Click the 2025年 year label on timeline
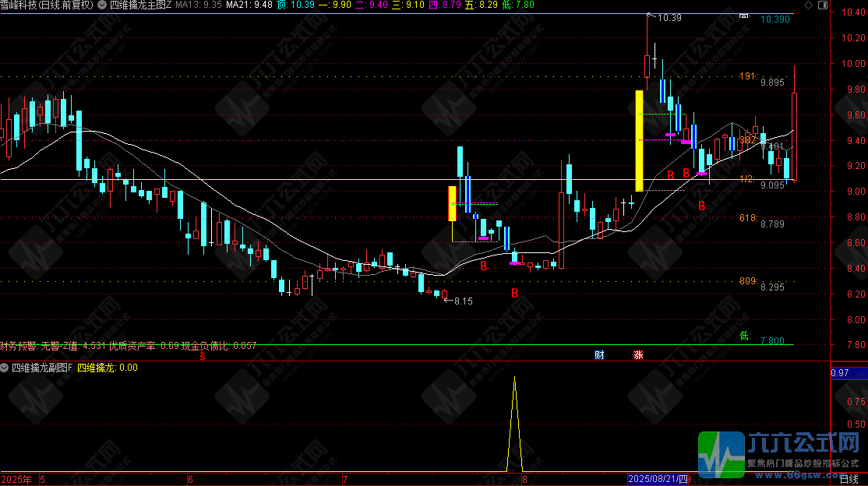 pos(16,480)
